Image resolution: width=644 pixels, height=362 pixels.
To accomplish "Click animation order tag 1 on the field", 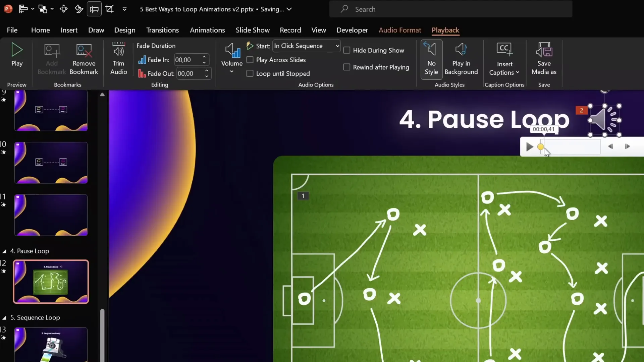I will click(303, 196).
